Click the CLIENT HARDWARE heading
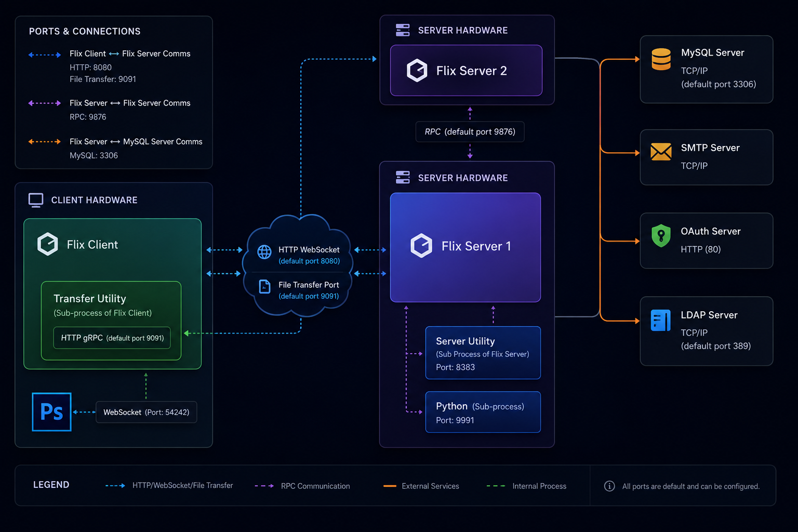Screen dimensions: 798x532 (94, 200)
